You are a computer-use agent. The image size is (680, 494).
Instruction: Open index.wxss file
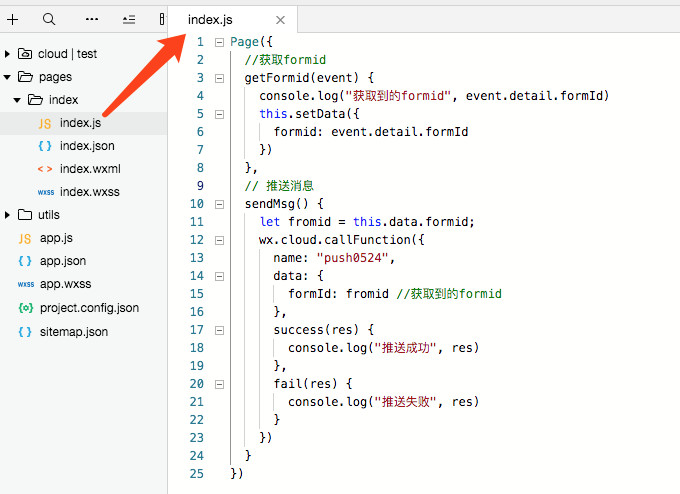pyautogui.click(x=90, y=192)
